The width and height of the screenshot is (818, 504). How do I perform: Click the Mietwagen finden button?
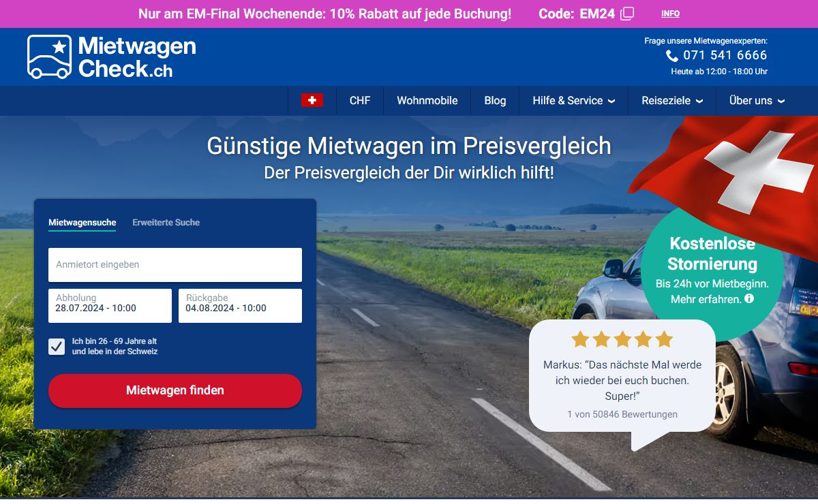click(175, 391)
